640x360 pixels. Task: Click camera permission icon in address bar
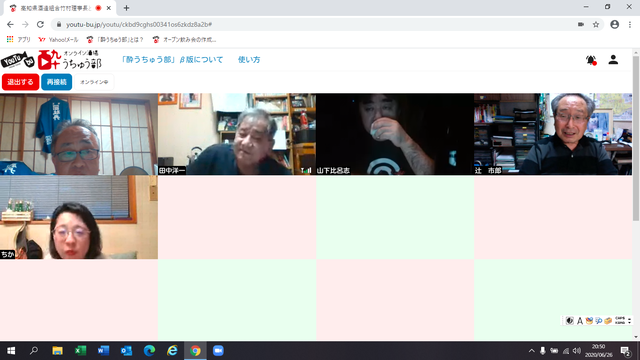[x=581, y=24]
